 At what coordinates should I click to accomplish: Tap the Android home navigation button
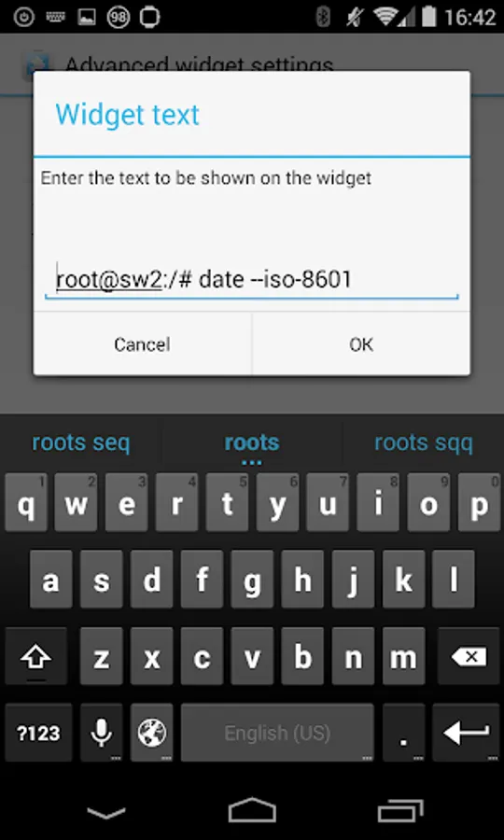point(252,810)
